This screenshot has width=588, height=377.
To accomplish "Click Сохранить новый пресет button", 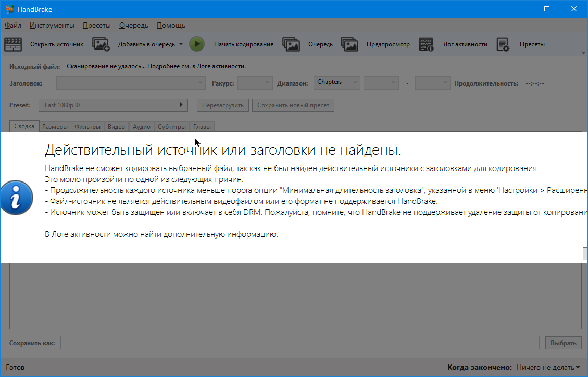I will [x=293, y=105].
